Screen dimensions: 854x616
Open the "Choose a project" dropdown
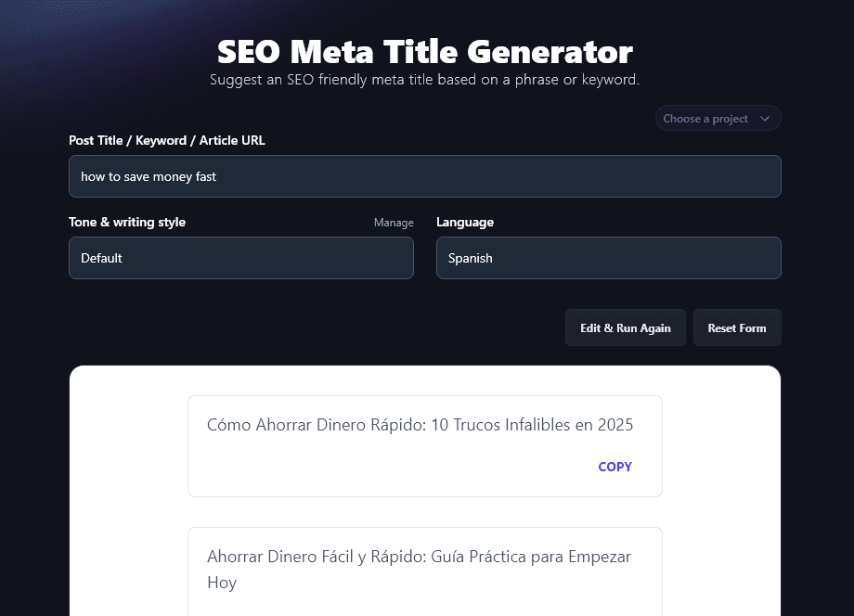(x=705, y=119)
